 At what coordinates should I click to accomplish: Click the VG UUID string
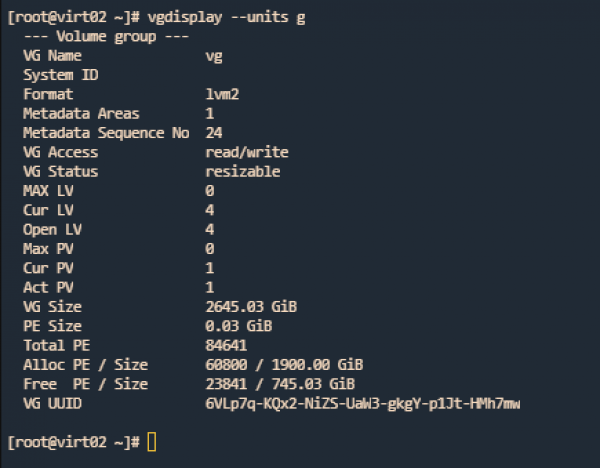click(x=363, y=403)
